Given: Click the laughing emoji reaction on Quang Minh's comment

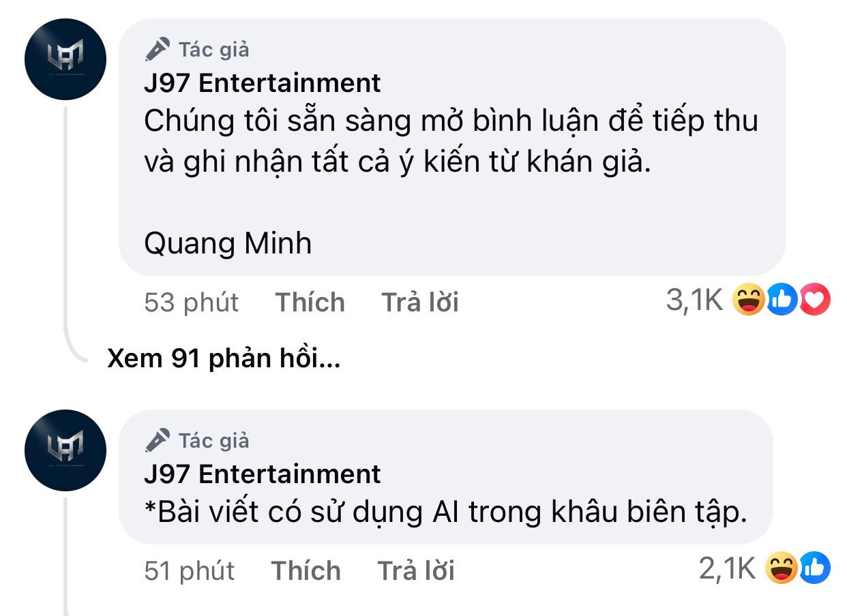Looking at the screenshot, I should [x=751, y=301].
